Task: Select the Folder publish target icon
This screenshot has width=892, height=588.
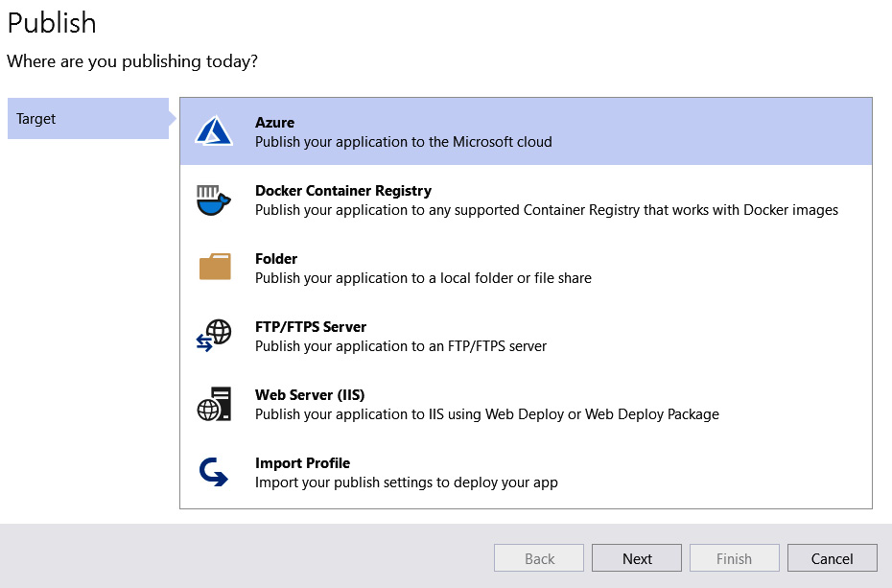Action: coord(212,267)
